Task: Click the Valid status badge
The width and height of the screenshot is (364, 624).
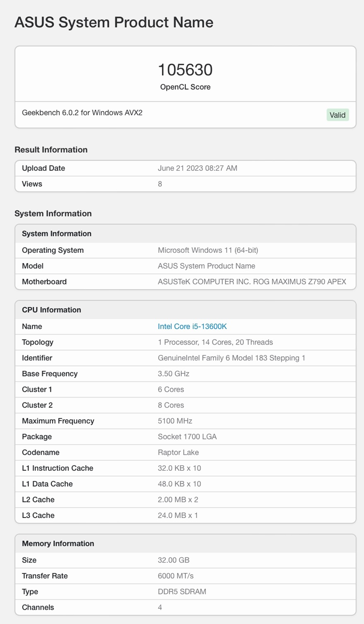Action: coord(337,115)
